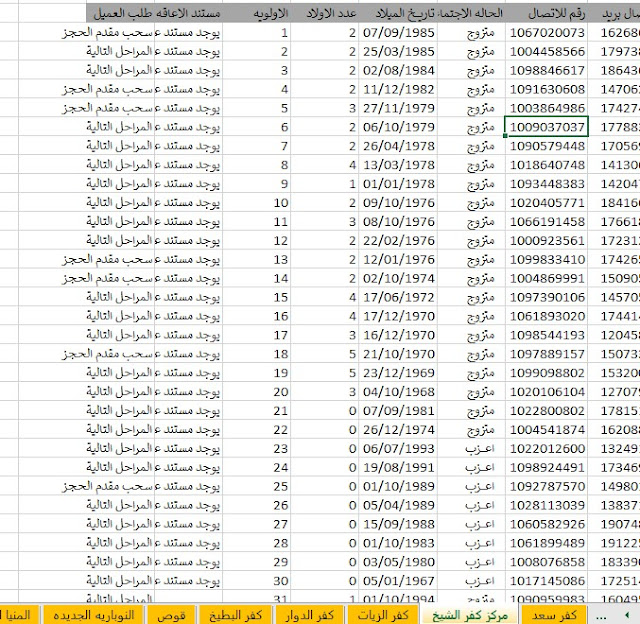Click phone number 1099098802

tap(547, 373)
